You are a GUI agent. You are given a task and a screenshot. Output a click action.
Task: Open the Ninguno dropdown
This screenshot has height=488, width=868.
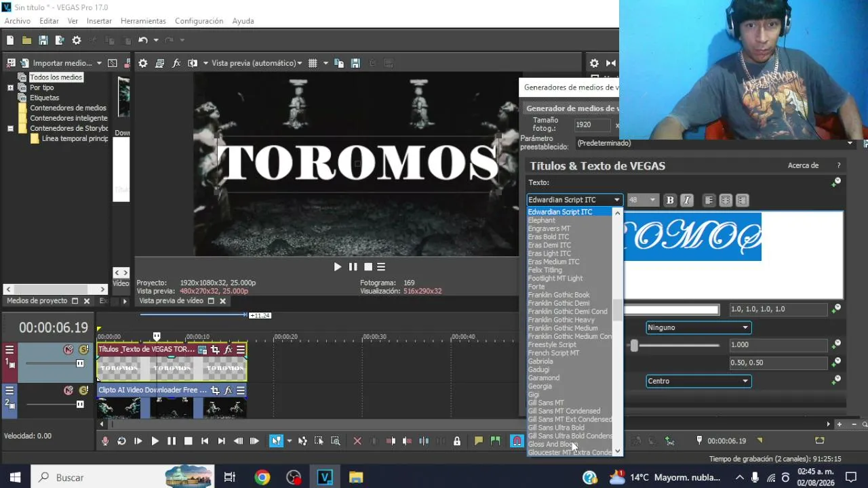coord(698,327)
